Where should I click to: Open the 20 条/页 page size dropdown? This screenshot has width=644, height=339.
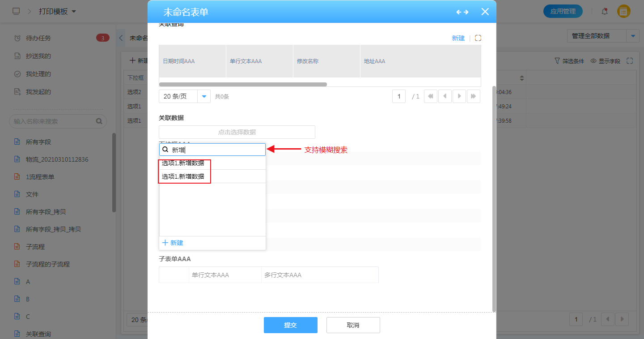coord(204,96)
